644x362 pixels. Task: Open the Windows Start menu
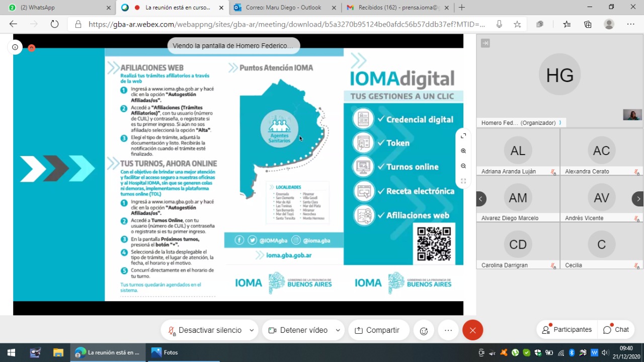11,352
